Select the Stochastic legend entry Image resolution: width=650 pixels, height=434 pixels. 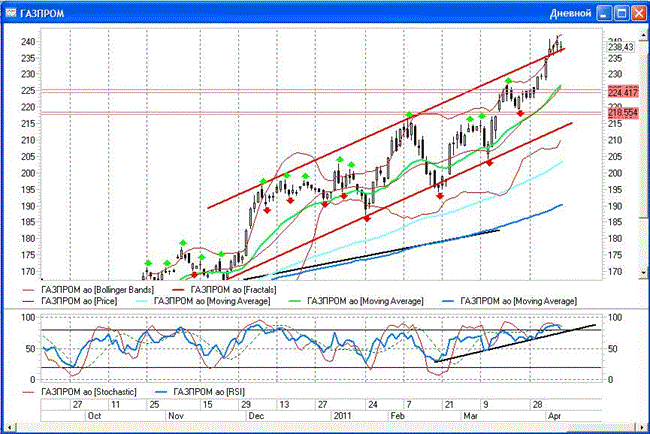point(79,392)
